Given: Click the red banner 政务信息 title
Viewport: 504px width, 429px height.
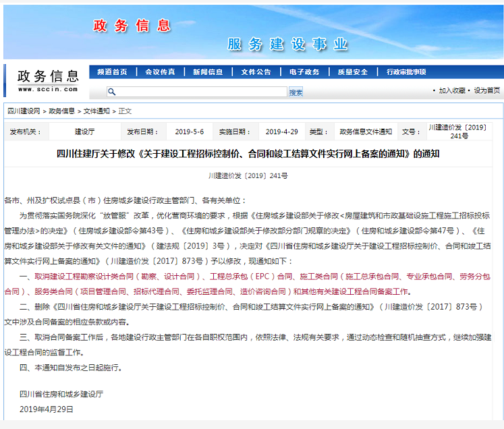Looking at the screenshot, I should (132, 26).
